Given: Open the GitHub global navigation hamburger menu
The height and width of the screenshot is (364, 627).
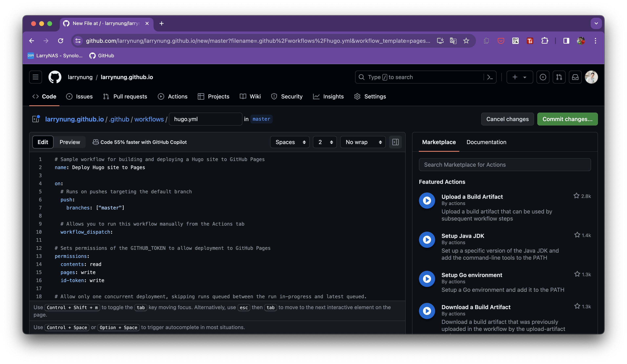Looking at the screenshot, I should point(35,77).
